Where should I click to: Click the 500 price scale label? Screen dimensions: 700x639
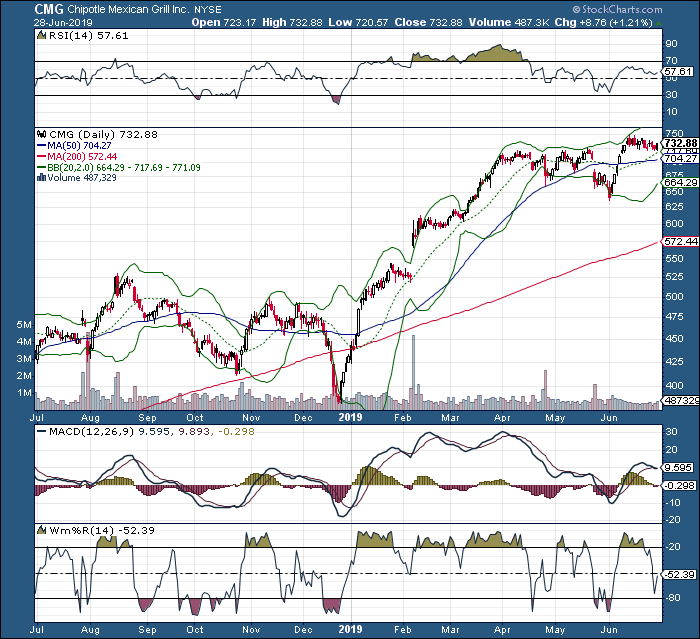point(674,297)
